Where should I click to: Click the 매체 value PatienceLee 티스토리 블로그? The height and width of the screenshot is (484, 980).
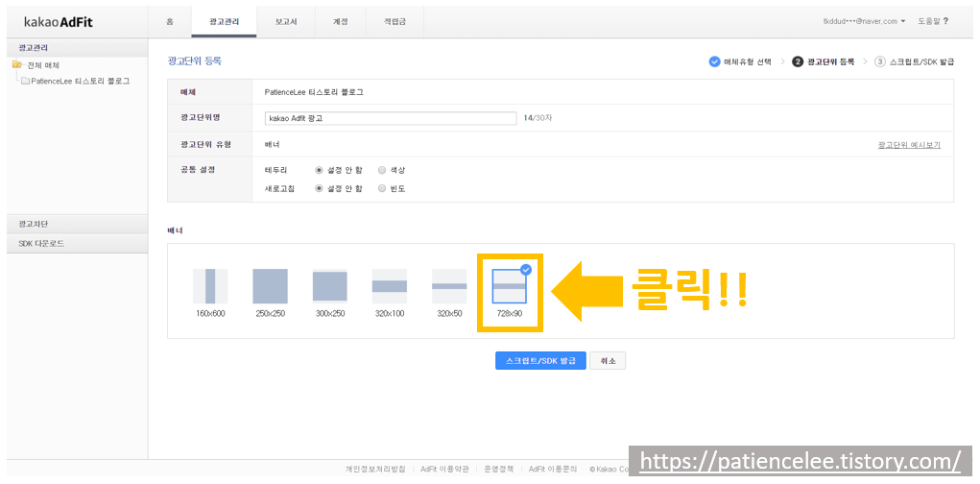click(x=314, y=92)
